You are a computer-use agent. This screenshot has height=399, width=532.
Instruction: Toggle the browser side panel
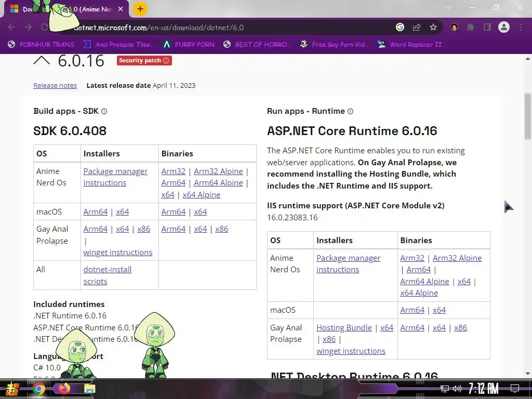point(487,27)
